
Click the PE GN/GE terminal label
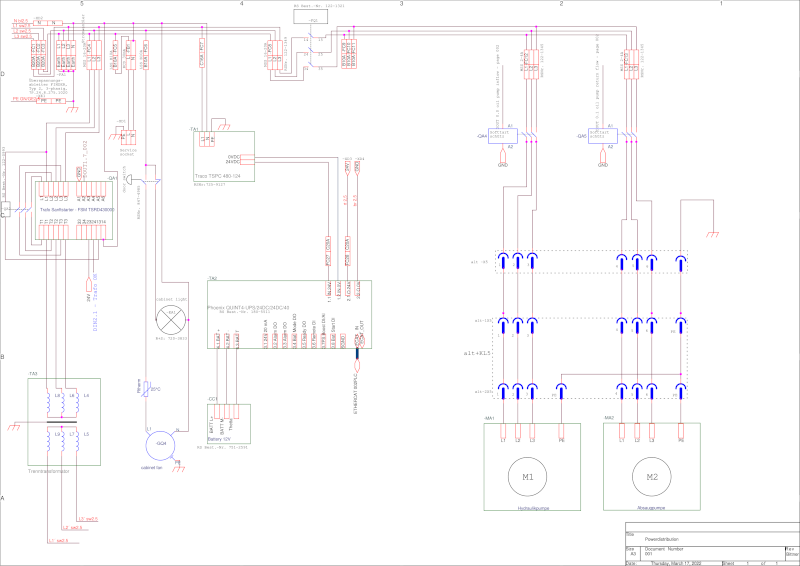24,100
